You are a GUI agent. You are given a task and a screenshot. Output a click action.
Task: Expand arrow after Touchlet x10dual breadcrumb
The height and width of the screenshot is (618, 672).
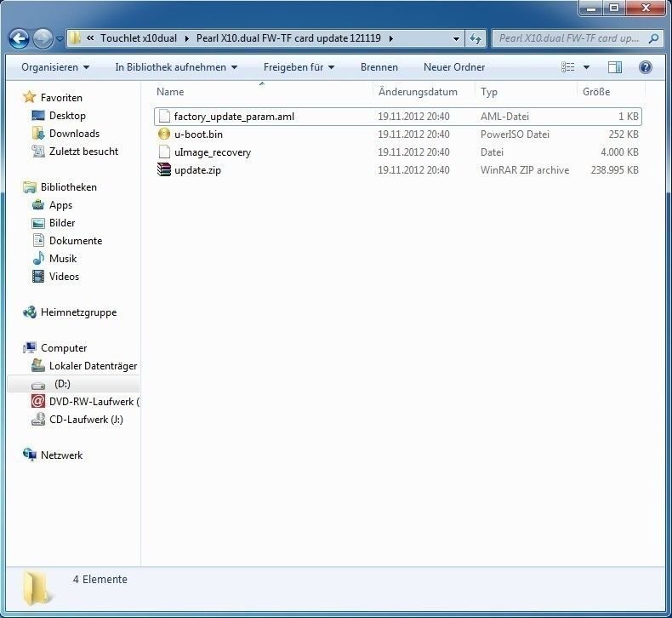(187, 38)
